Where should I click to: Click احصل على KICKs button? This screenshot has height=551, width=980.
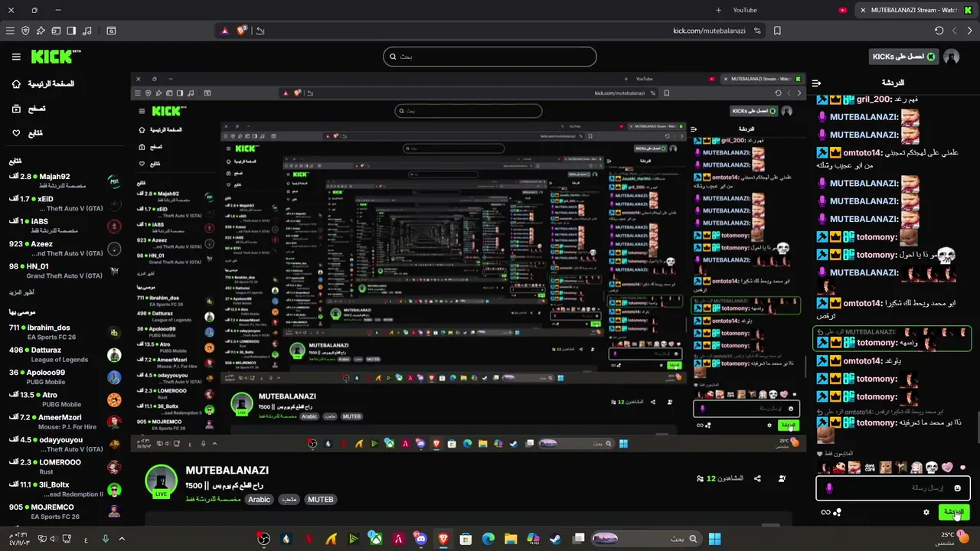[903, 57]
